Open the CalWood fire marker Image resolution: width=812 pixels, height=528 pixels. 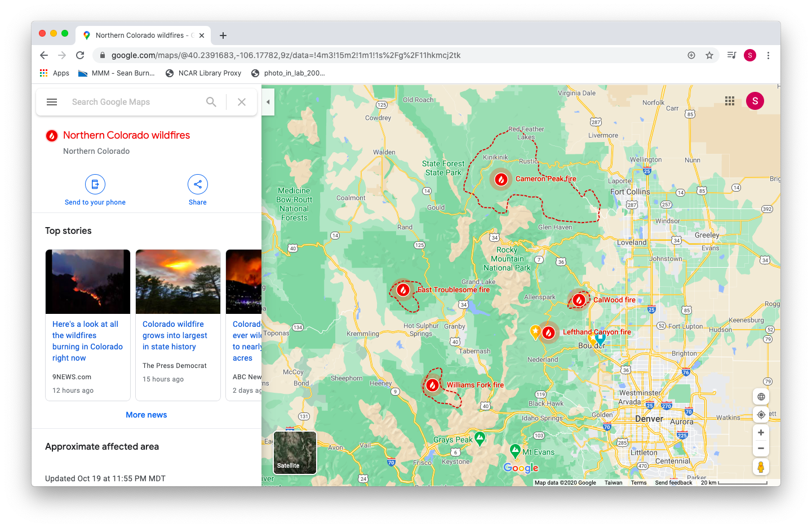pyautogui.click(x=579, y=300)
